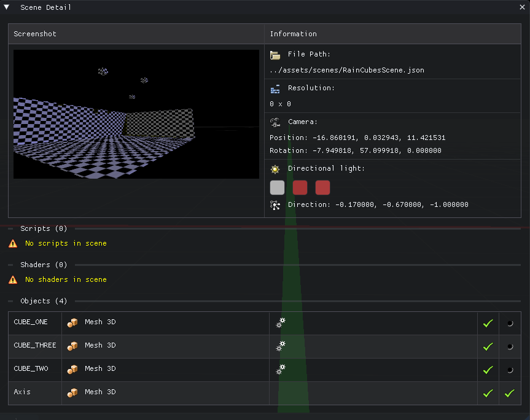Click the Directional light sun icon
This screenshot has width=530, height=420.
tap(275, 168)
